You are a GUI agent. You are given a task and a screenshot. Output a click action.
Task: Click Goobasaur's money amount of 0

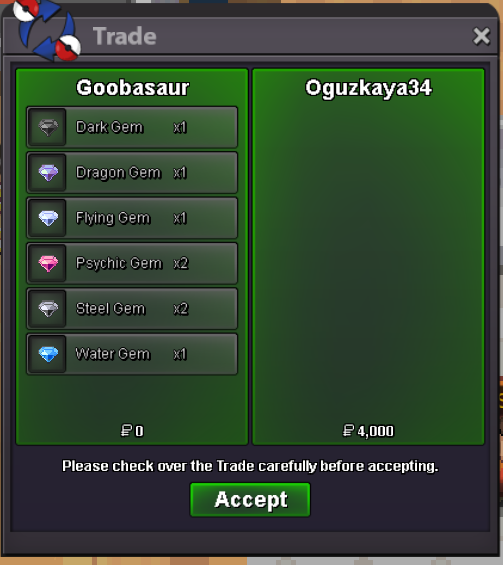pos(132,431)
